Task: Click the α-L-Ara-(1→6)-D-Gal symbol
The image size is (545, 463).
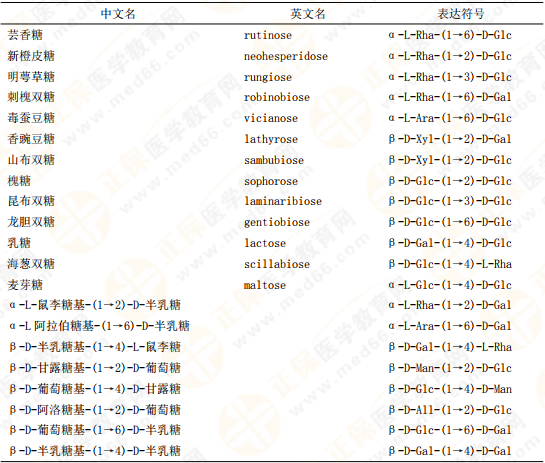Action: [x=450, y=326]
